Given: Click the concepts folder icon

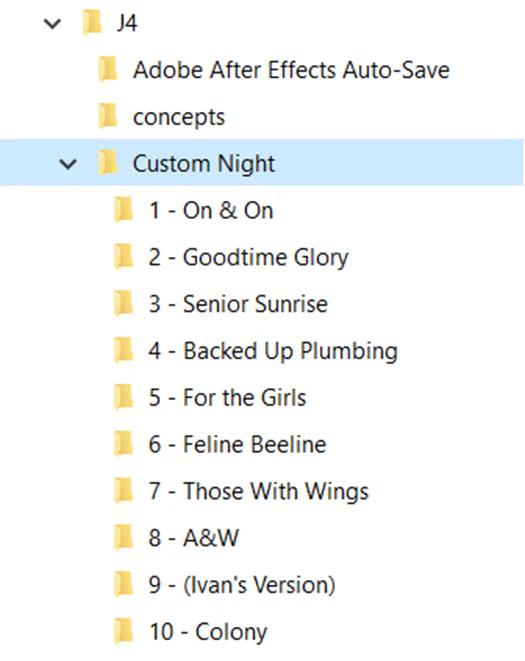Looking at the screenshot, I should pyautogui.click(x=108, y=116).
